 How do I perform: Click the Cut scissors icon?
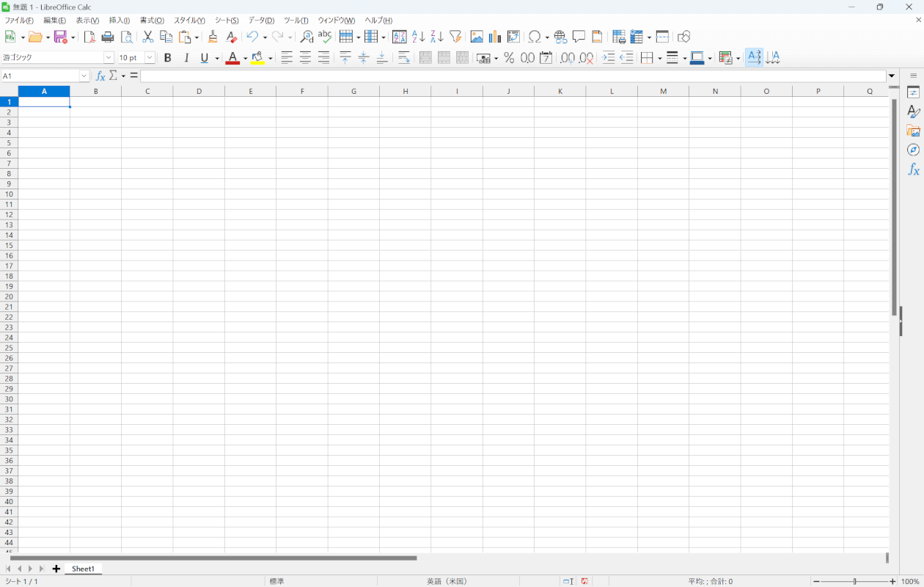147,37
